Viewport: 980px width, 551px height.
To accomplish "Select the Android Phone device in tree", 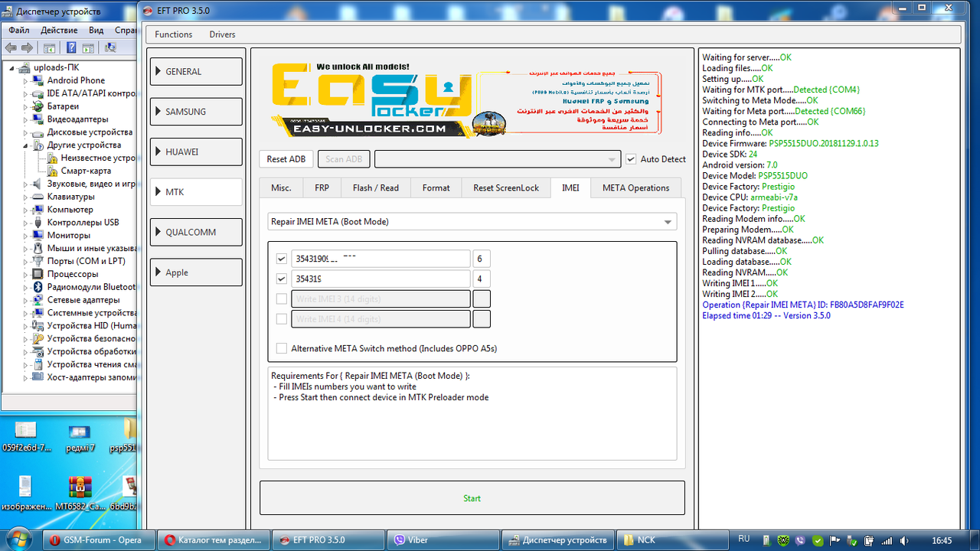I will (x=76, y=80).
